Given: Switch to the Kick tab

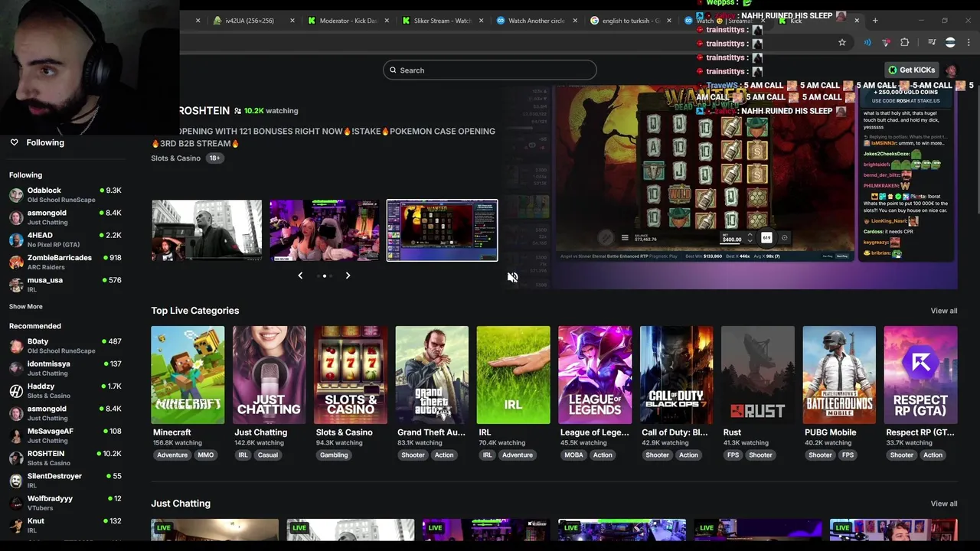Looking at the screenshot, I should pos(818,21).
